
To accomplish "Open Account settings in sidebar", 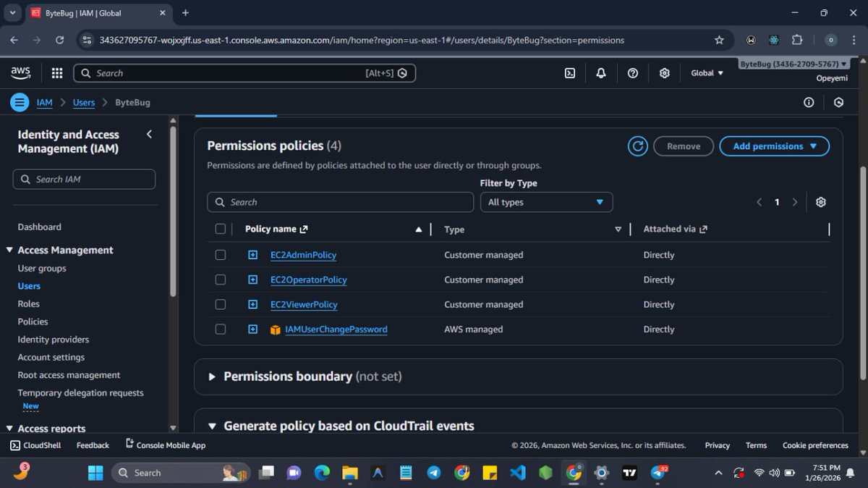I will [51, 357].
